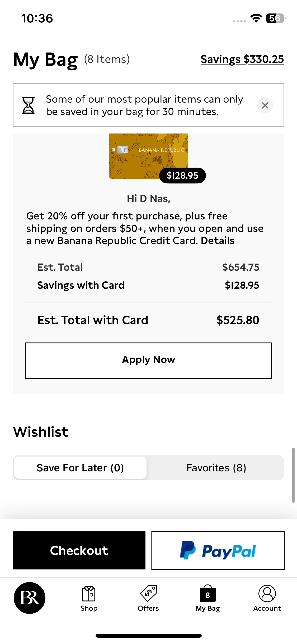
Task: Select the Save For Later segment
Action: point(80,468)
